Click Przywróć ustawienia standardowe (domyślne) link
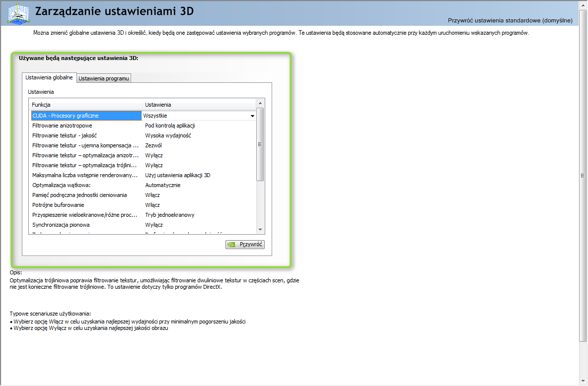The width and height of the screenshot is (588, 386). click(x=510, y=20)
